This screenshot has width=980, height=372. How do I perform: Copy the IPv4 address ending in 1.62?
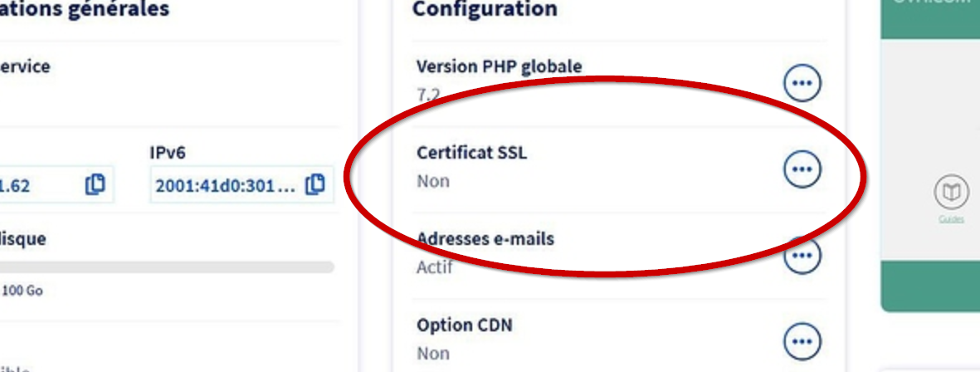(x=95, y=184)
